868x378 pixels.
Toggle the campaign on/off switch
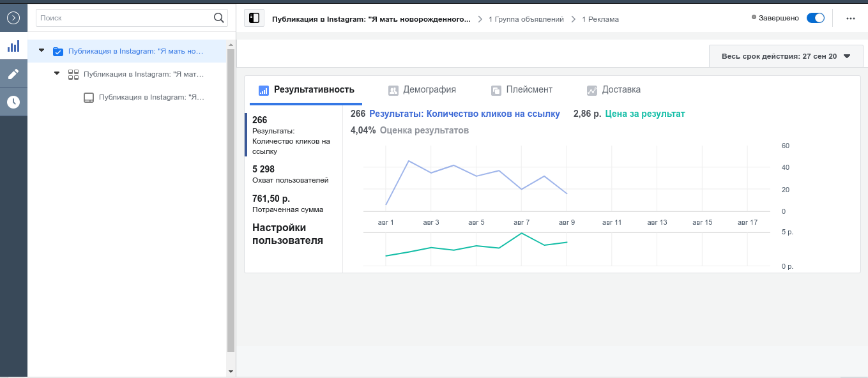816,18
